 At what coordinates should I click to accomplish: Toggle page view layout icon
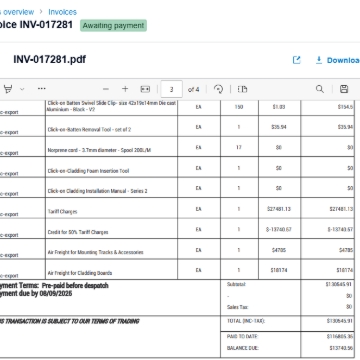coord(242,89)
